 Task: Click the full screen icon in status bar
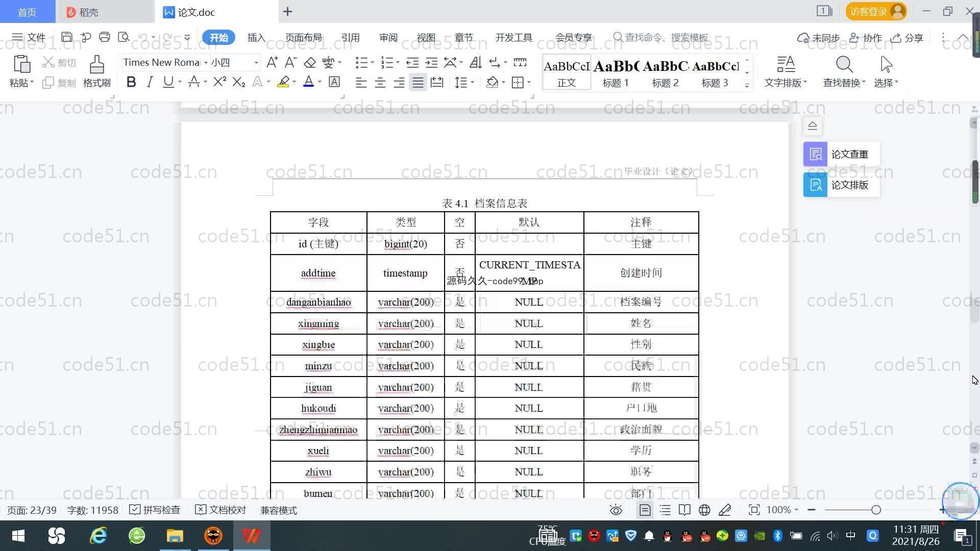tap(754, 510)
